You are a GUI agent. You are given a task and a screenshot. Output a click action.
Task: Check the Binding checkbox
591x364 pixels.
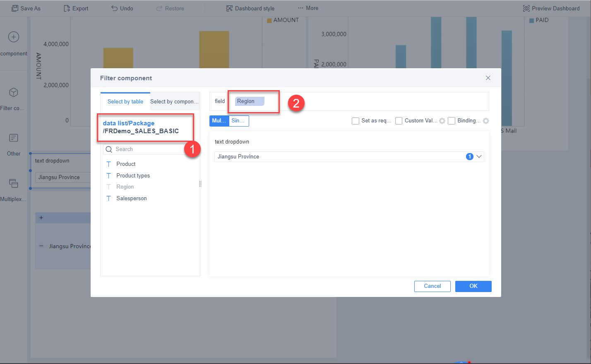[452, 121]
